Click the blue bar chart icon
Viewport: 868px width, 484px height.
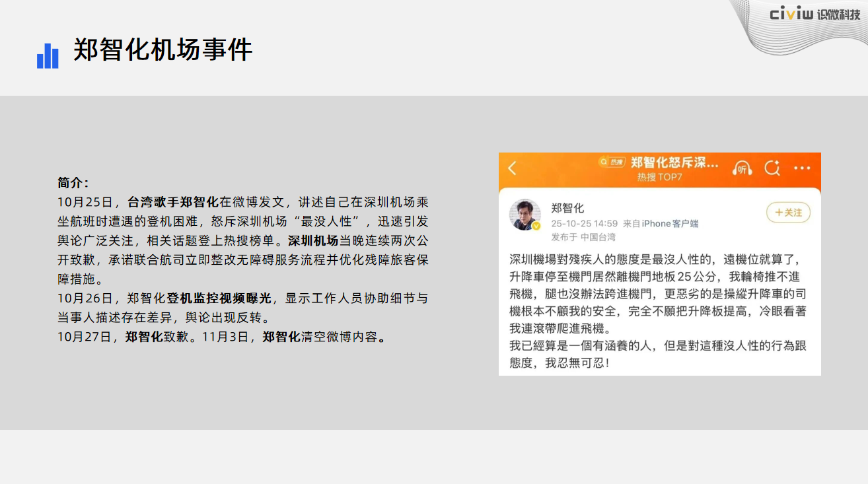pos(48,56)
